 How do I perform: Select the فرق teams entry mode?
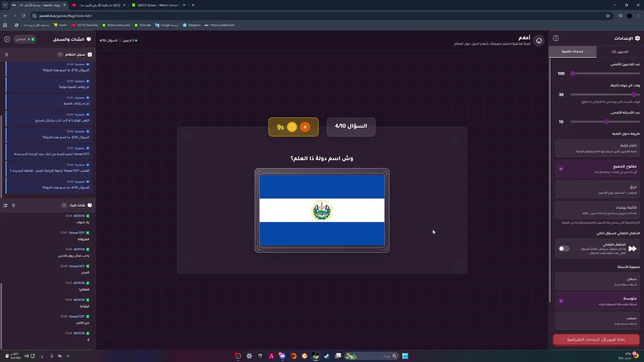click(x=598, y=189)
